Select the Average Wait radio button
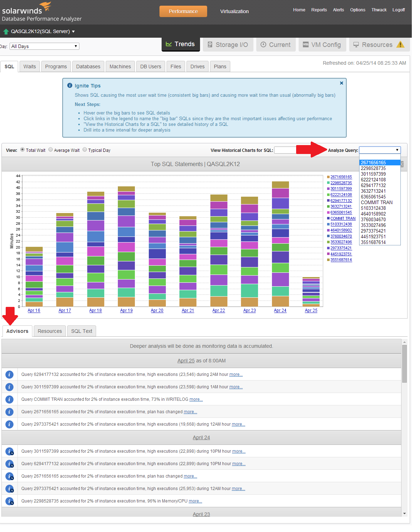The height and width of the screenshot is (532, 420). point(50,150)
